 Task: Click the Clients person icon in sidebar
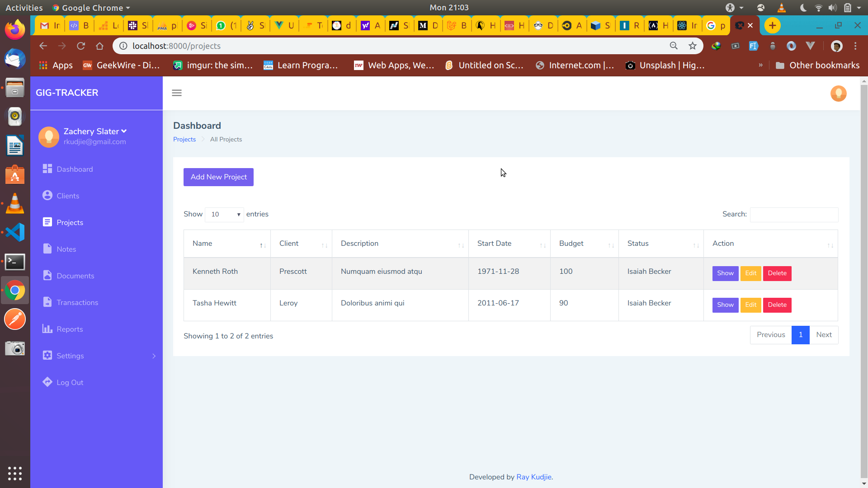[47, 195]
